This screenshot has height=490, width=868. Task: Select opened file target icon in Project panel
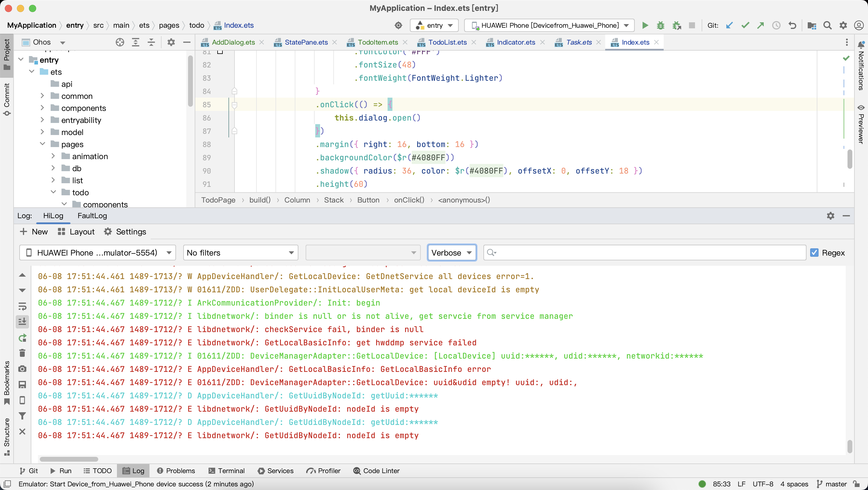[x=120, y=42]
